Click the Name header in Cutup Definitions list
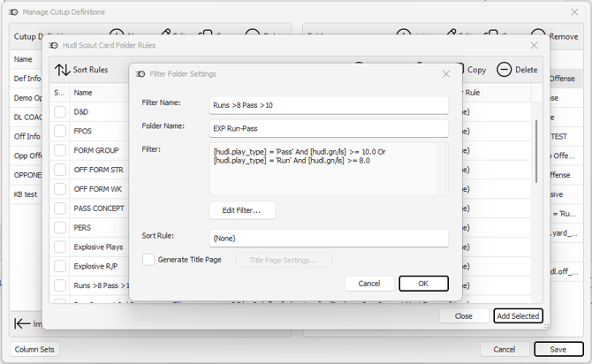The height and width of the screenshot is (364, 592). (x=23, y=59)
